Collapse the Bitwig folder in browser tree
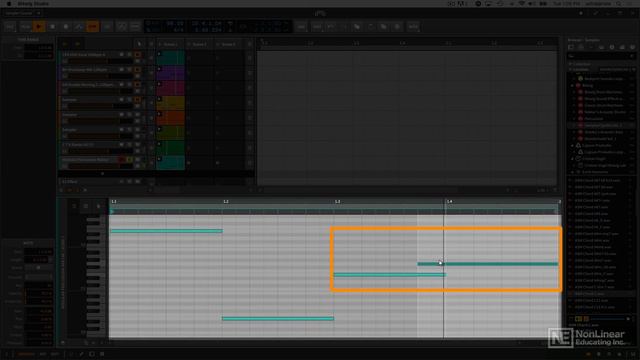This screenshot has height=360, width=640. coord(573,86)
